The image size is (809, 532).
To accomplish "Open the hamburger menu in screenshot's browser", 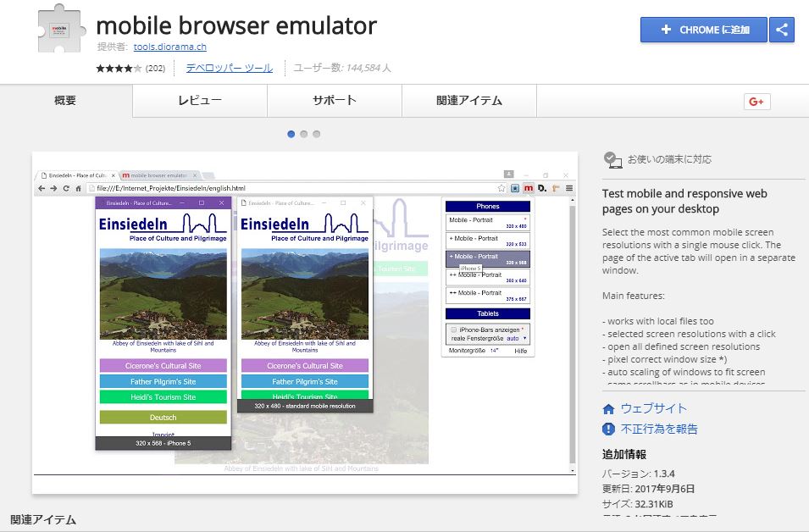I will click(569, 188).
